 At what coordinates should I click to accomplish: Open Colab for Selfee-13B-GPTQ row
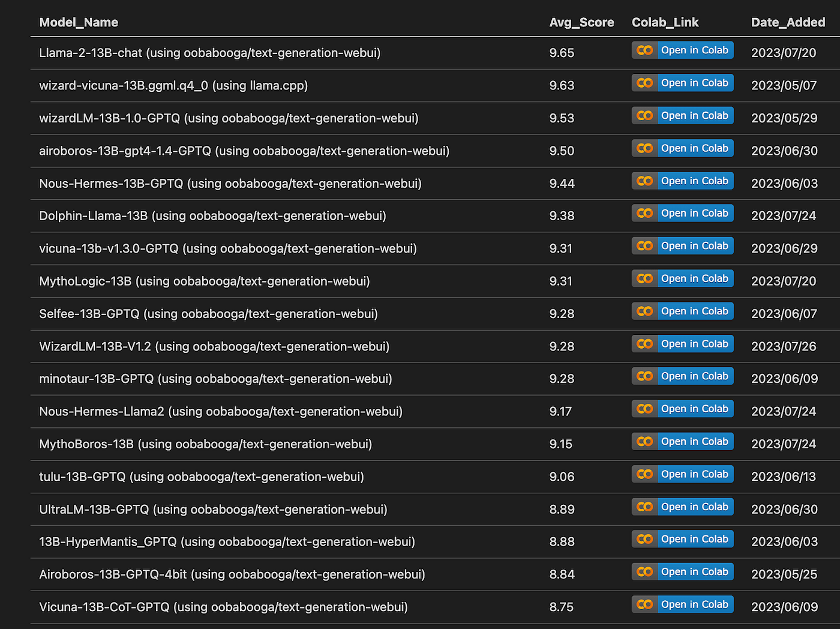[683, 311]
